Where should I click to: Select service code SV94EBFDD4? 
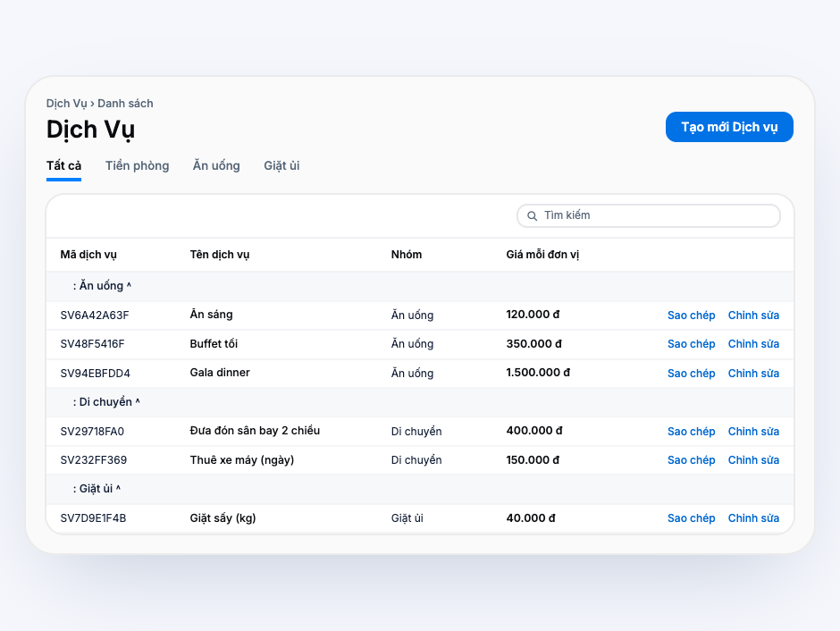click(95, 374)
